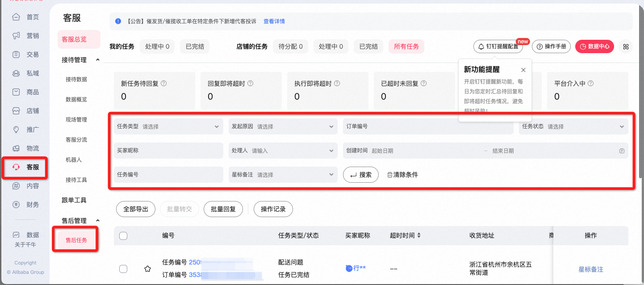
Task: Open 机器人 menu item
Action: click(x=74, y=160)
